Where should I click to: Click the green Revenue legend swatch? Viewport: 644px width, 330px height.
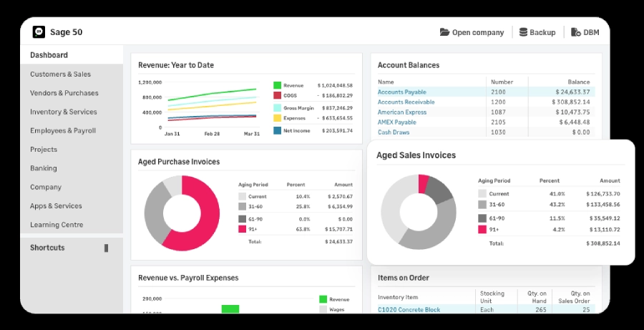pyautogui.click(x=277, y=85)
